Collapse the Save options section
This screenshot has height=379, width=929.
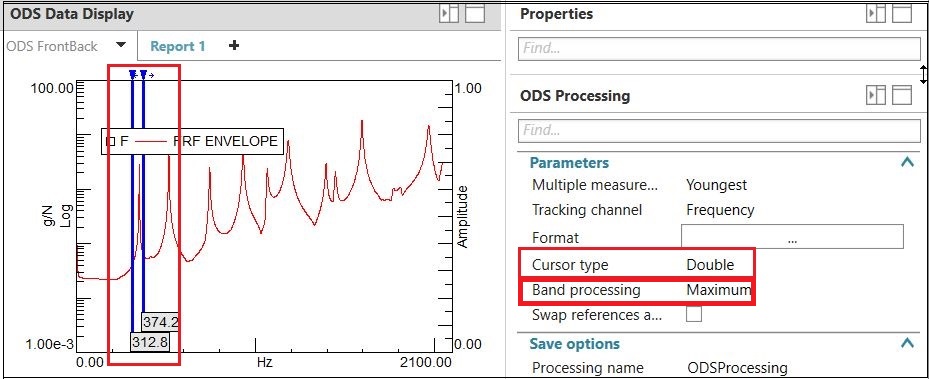(907, 343)
